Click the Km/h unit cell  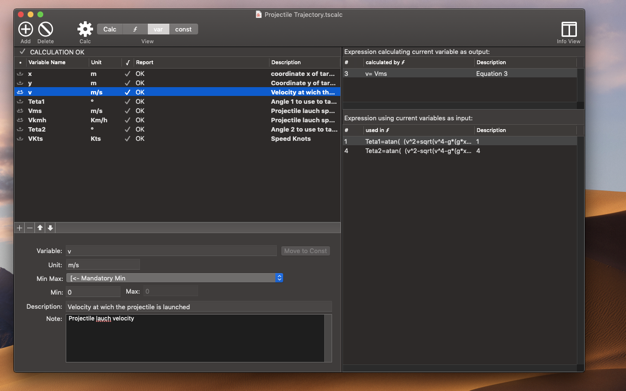tap(99, 120)
